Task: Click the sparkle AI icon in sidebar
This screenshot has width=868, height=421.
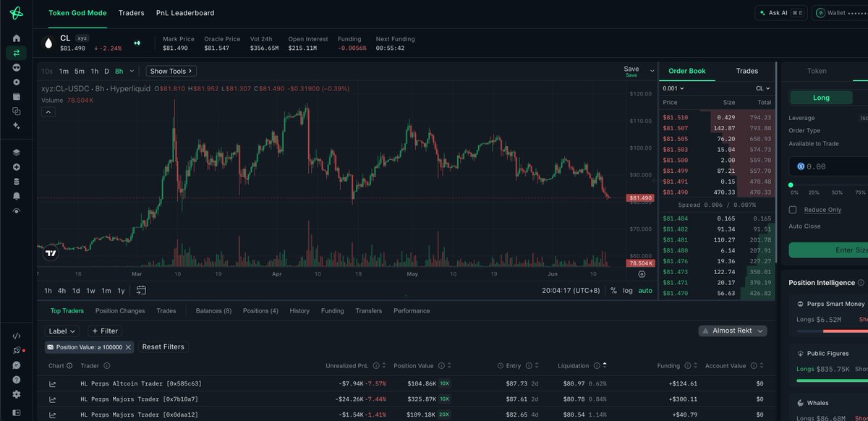Action: pos(17,126)
